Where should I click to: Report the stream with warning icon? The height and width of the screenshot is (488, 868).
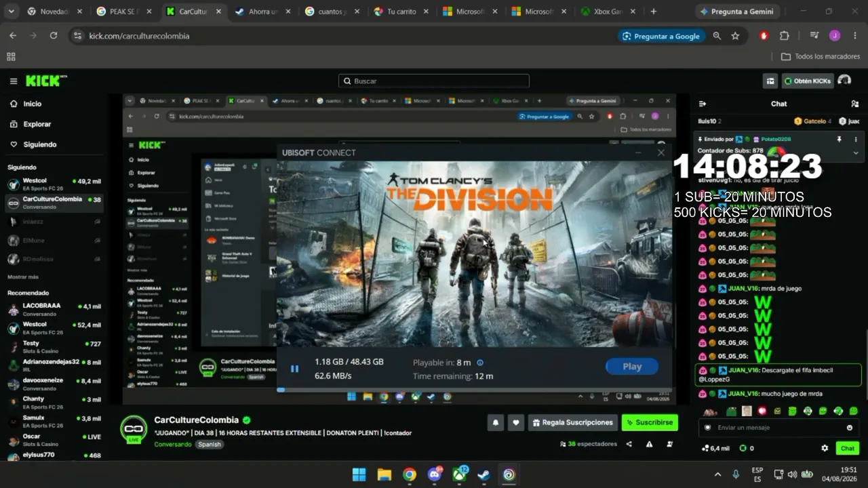pyautogui.click(x=650, y=444)
